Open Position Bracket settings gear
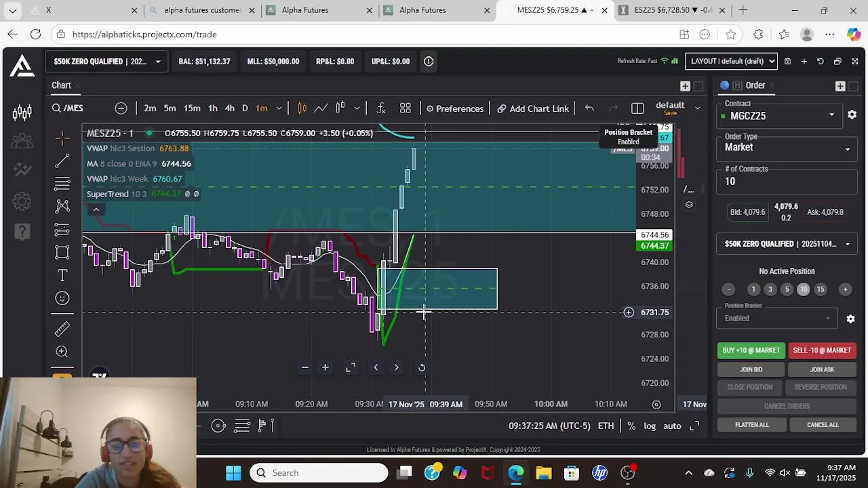The height and width of the screenshot is (488, 868). [850, 319]
